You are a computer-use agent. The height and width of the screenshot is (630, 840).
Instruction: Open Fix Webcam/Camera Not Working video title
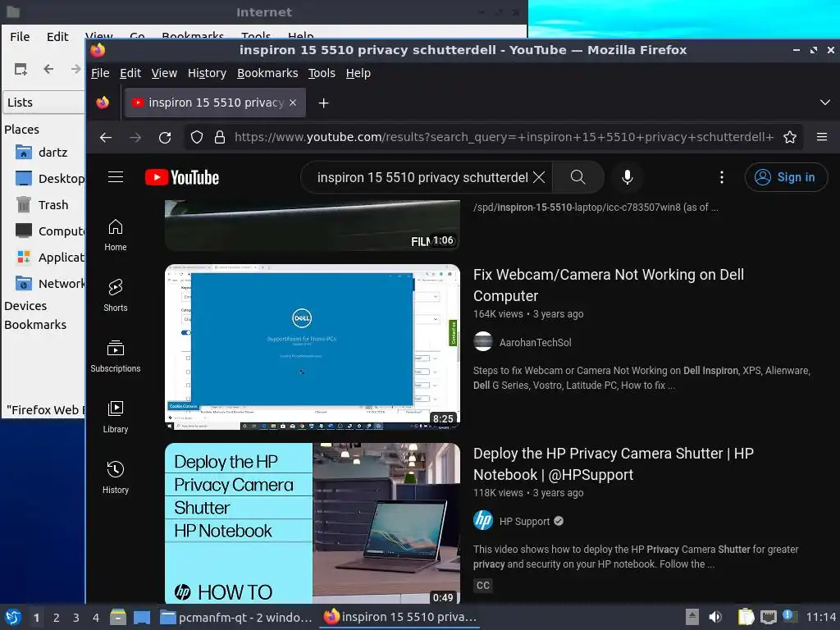pyautogui.click(x=608, y=285)
